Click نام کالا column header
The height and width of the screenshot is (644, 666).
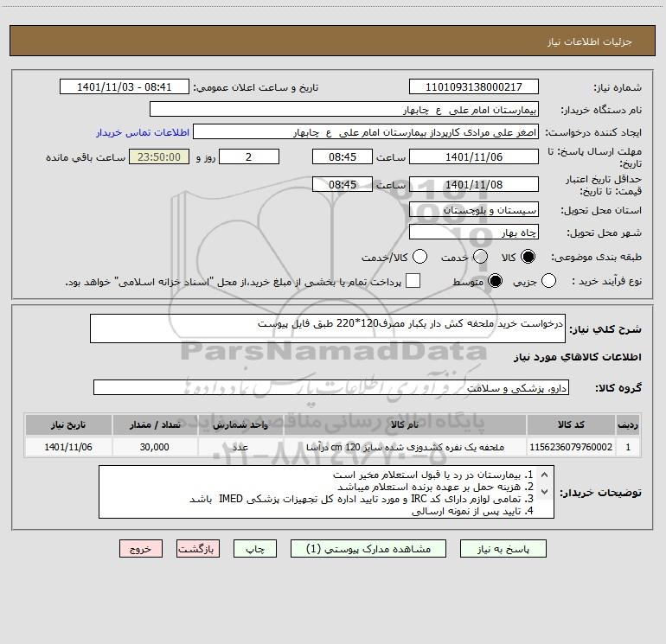(x=405, y=424)
